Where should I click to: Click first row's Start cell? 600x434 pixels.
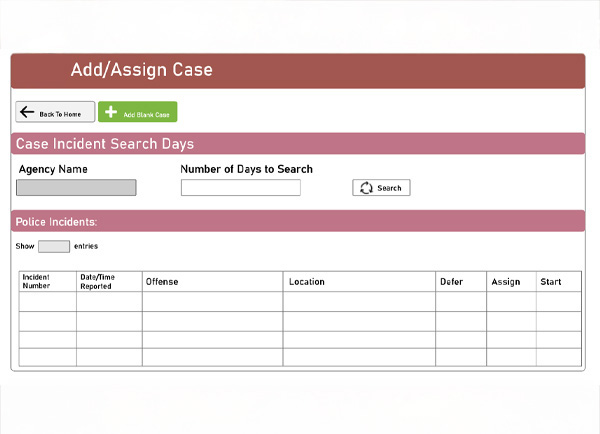tap(558, 302)
